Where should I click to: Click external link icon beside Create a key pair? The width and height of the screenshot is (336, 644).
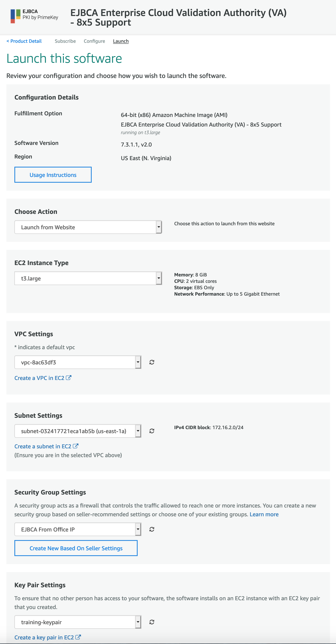click(x=78, y=637)
